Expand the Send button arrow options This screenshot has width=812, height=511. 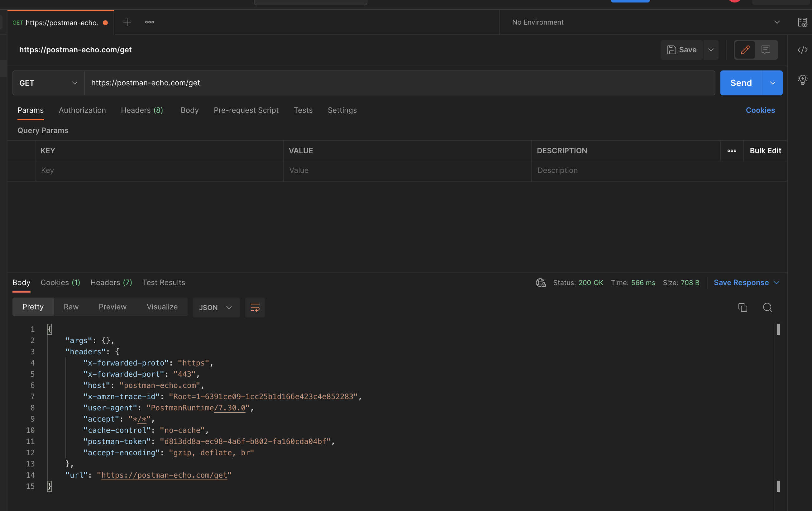click(x=772, y=83)
